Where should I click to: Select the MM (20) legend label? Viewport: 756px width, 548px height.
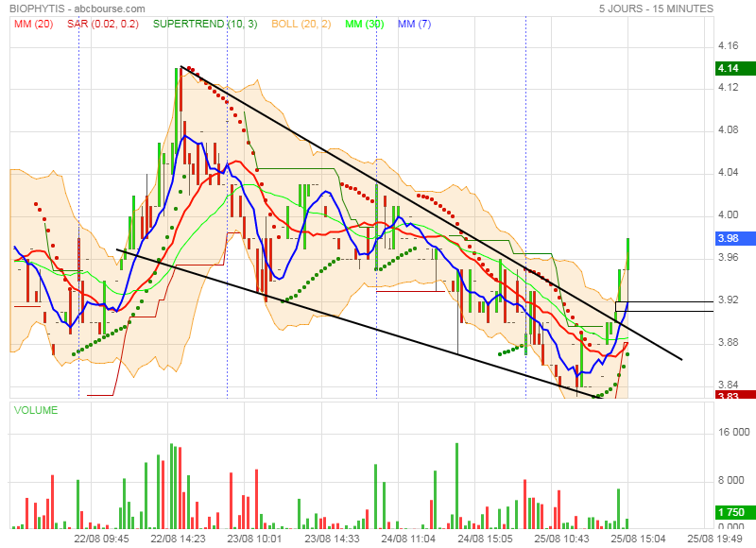coord(33,24)
